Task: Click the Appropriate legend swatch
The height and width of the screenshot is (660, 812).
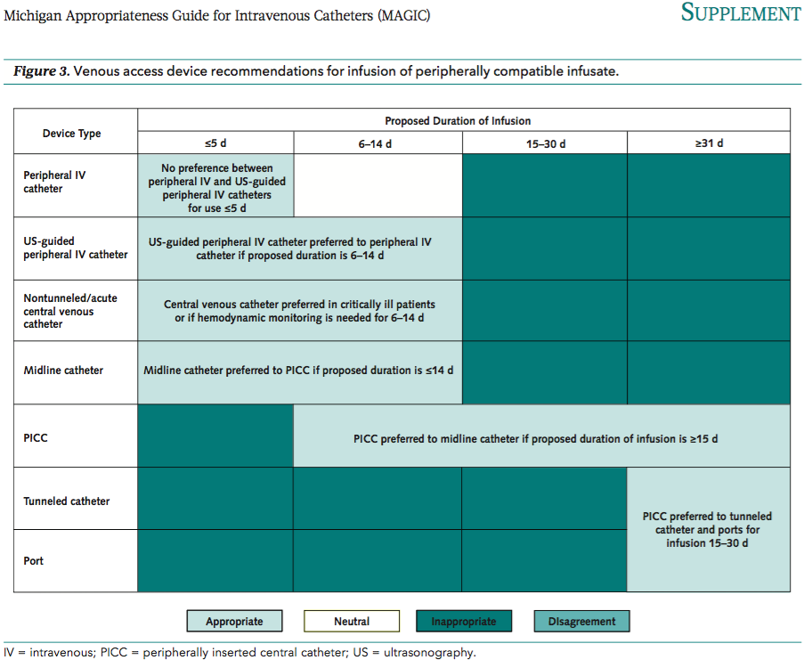Action: pyautogui.click(x=234, y=621)
